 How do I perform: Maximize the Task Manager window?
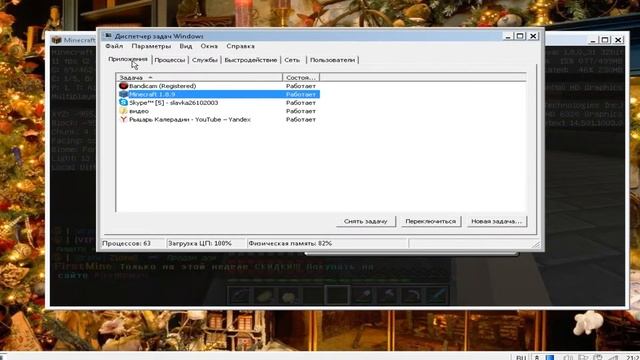tap(520, 36)
